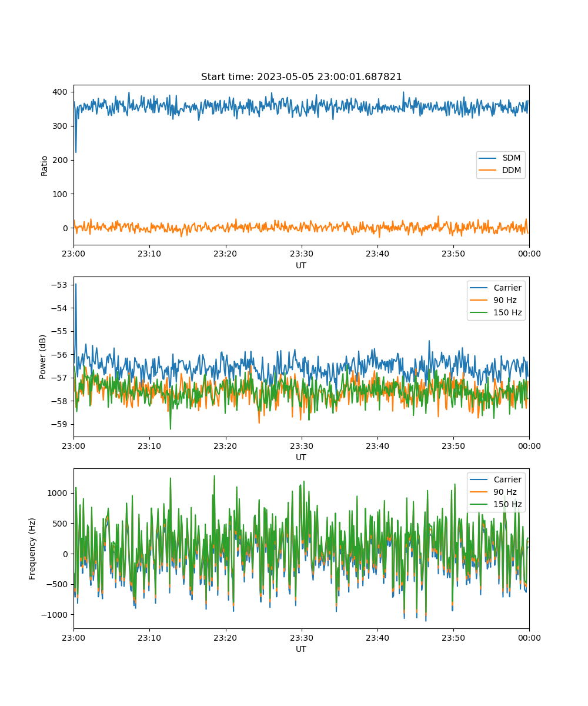
Task: Click the '0' tick on the Ratio axis
Action: tap(66, 228)
